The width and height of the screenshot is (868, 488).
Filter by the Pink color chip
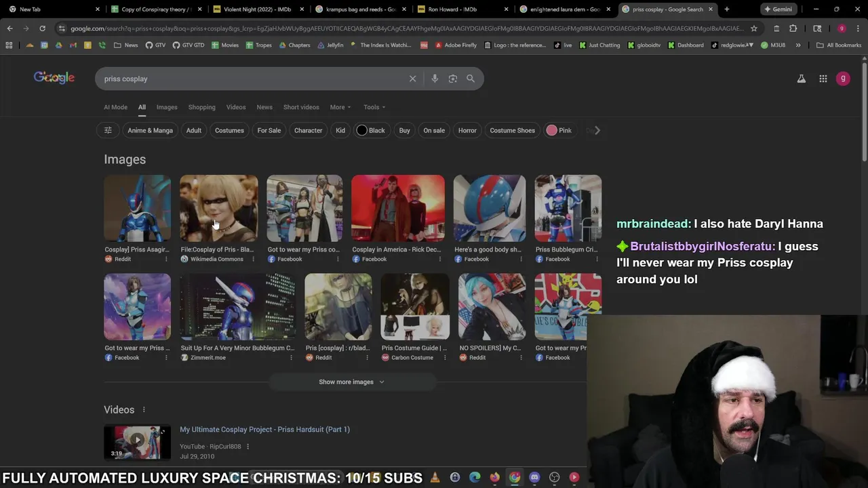[x=559, y=130]
